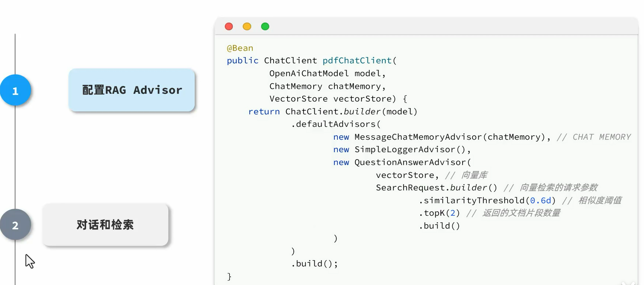
Task: Click the 向量库 comment text
Action: (x=474, y=175)
